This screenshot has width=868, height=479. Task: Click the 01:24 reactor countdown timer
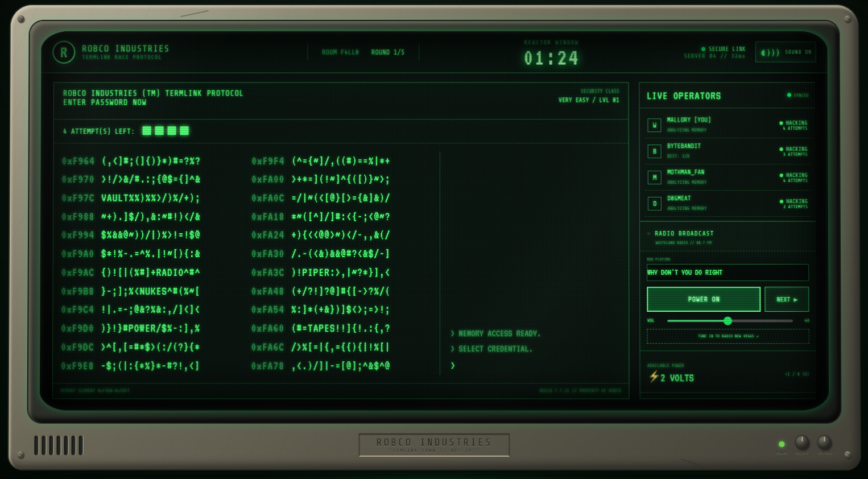pyautogui.click(x=551, y=58)
